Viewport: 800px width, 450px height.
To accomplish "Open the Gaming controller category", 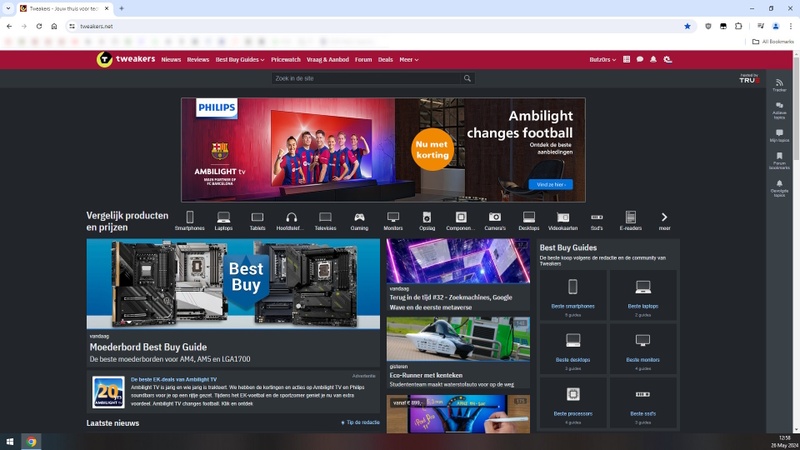I will pos(359,221).
